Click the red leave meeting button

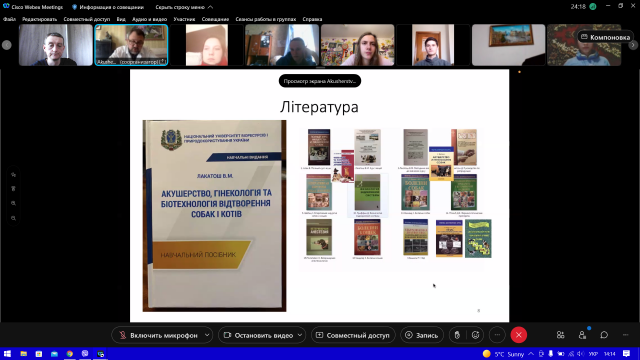[x=519, y=335]
